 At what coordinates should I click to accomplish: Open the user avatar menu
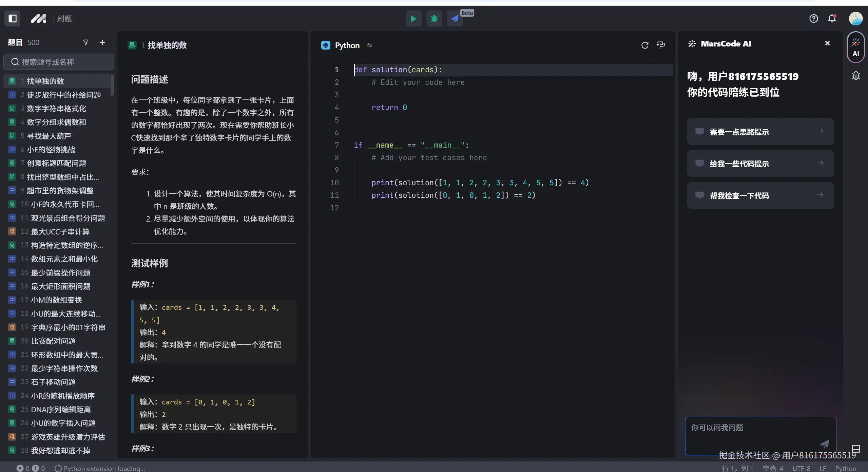(x=855, y=19)
